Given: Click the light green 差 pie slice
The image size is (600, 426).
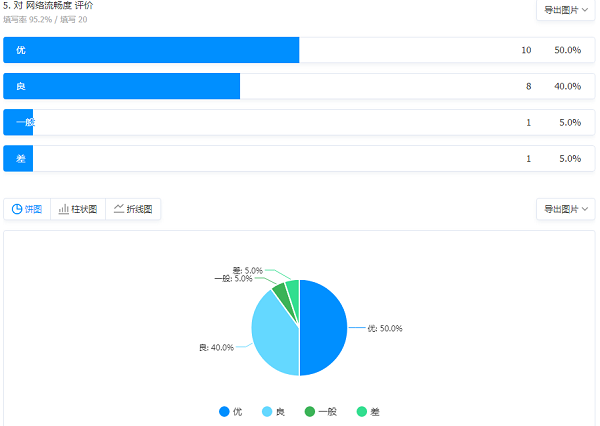Looking at the screenshot, I should pyautogui.click(x=293, y=288).
